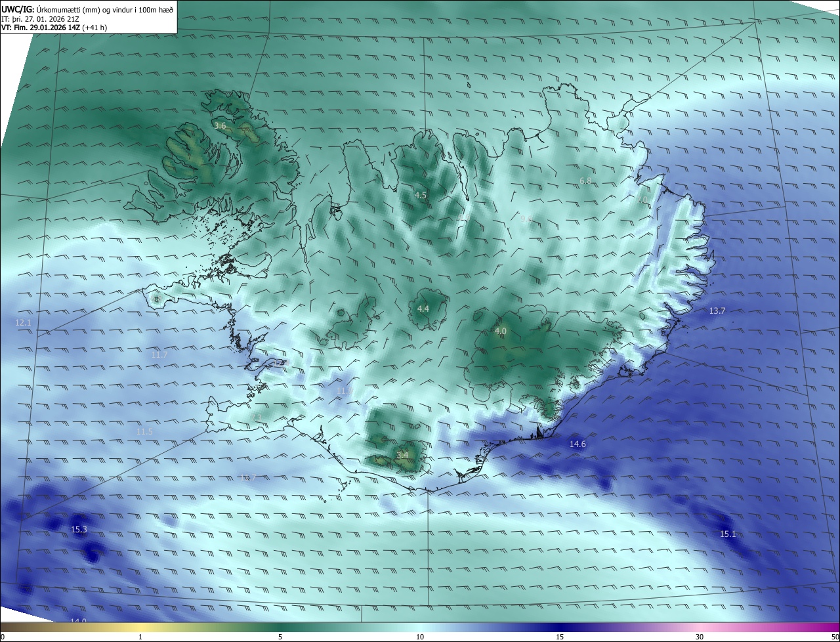Click the '11.9' value on the map
This screenshot has height=642, width=840.
345,391
